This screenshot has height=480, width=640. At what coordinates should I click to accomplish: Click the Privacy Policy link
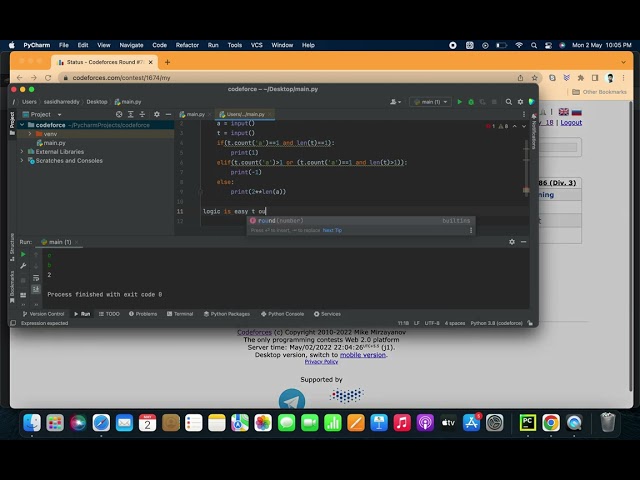[x=321, y=362]
